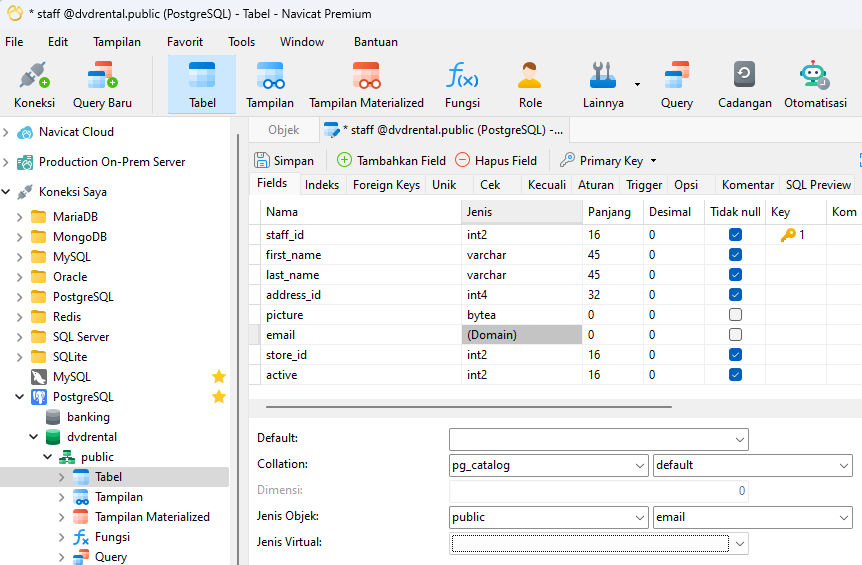Open the Query toolbar icon

pyautogui.click(x=676, y=85)
